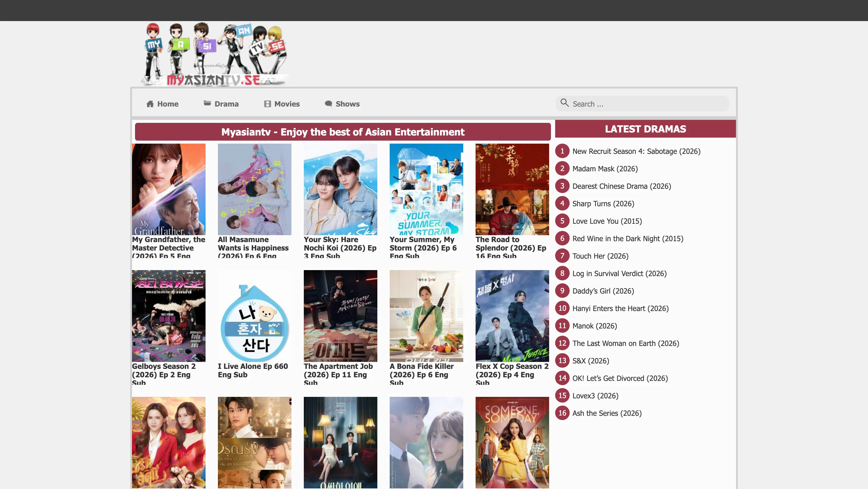Click I Live Alone Ep 660 title link
The image size is (868, 489).
pos(253,371)
